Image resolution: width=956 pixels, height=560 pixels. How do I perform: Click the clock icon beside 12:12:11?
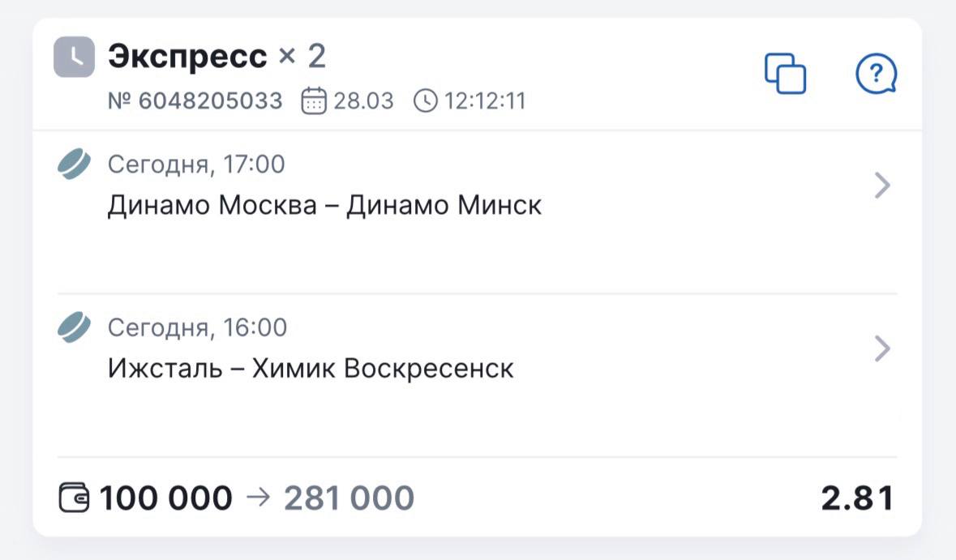(x=425, y=101)
